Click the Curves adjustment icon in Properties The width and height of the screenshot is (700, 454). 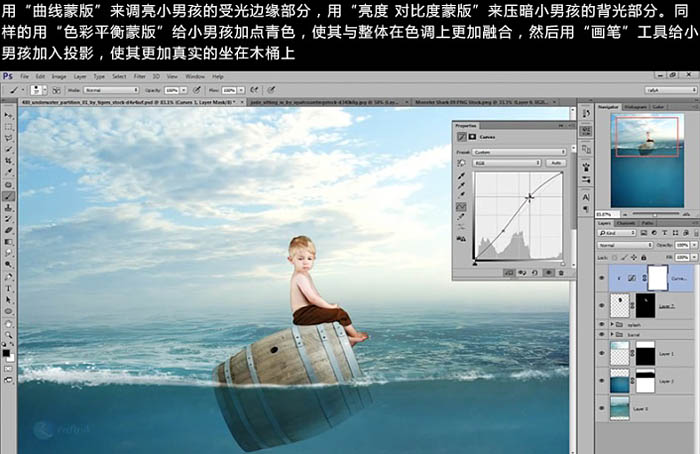point(462,137)
